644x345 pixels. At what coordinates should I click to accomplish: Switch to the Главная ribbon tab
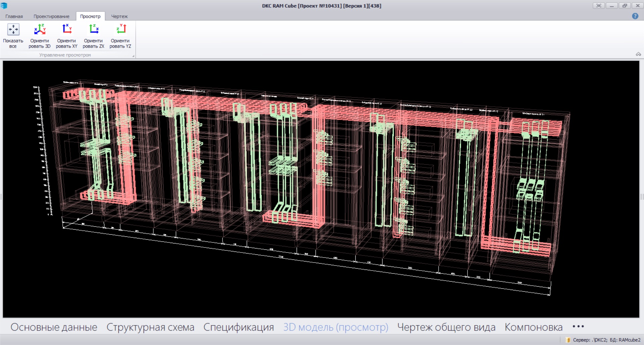pyautogui.click(x=14, y=16)
